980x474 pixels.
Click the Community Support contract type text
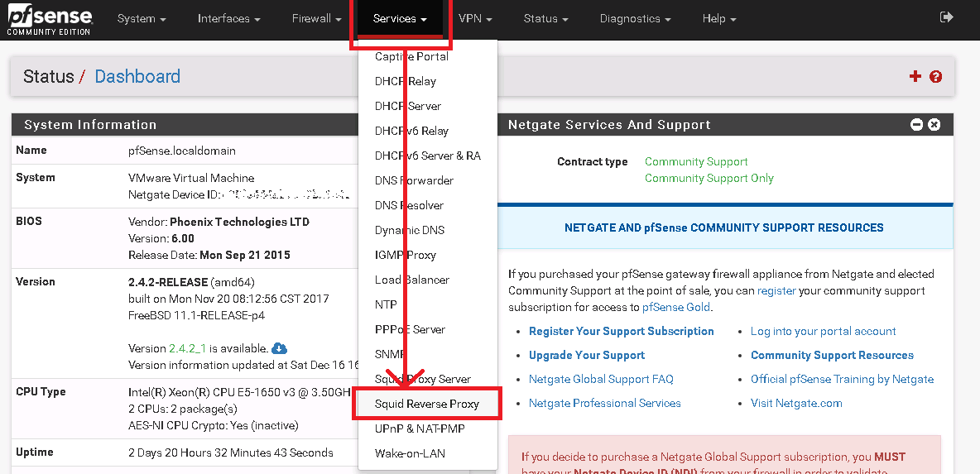[x=696, y=162]
